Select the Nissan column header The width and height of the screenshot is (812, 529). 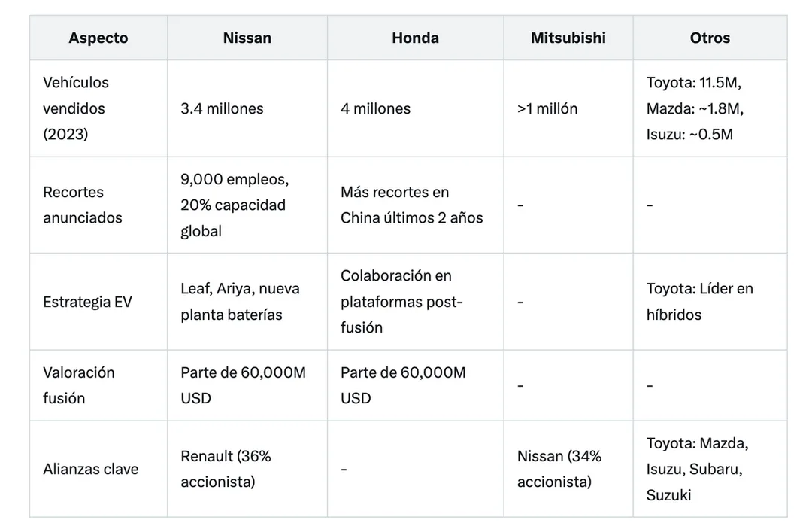pyautogui.click(x=247, y=38)
